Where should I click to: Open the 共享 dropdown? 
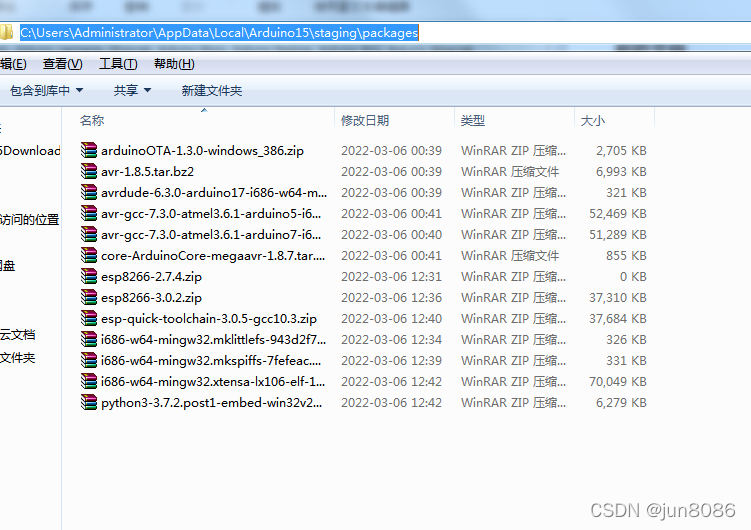tap(132, 90)
